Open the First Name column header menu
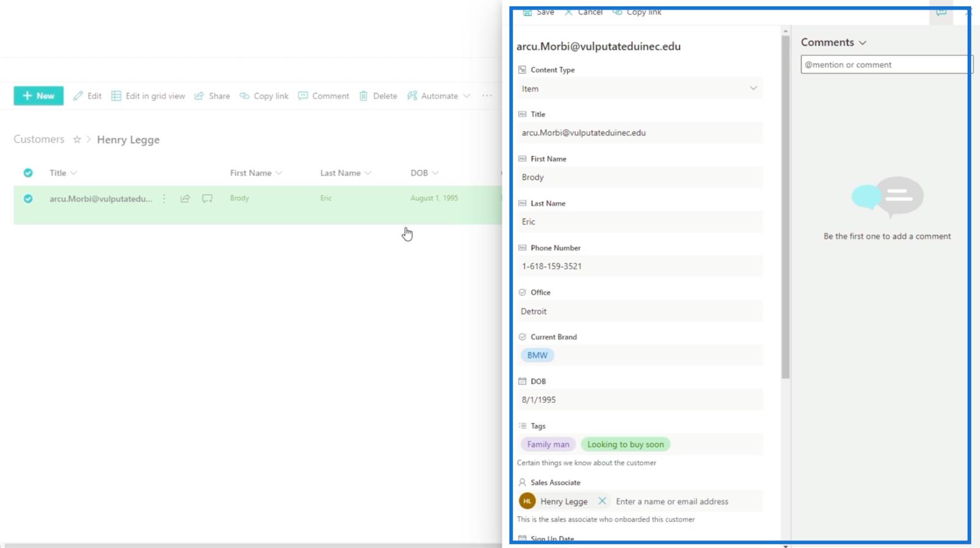This screenshot has width=980, height=548. click(x=256, y=173)
